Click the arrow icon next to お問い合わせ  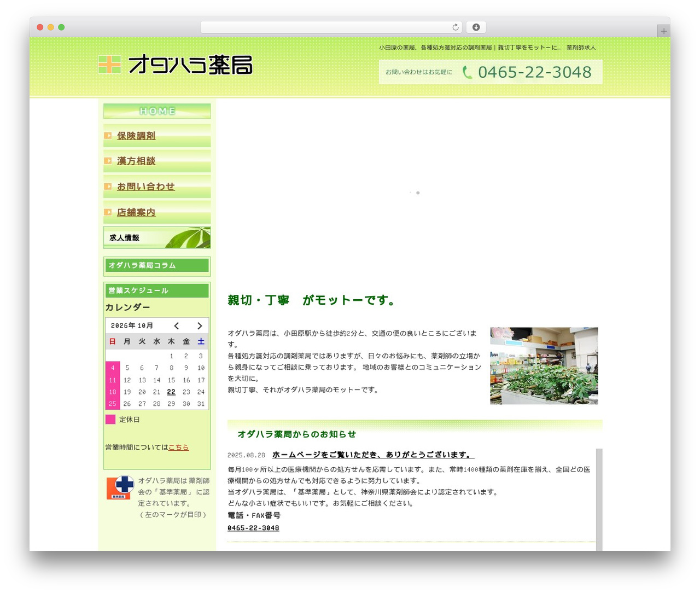click(x=108, y=187)
